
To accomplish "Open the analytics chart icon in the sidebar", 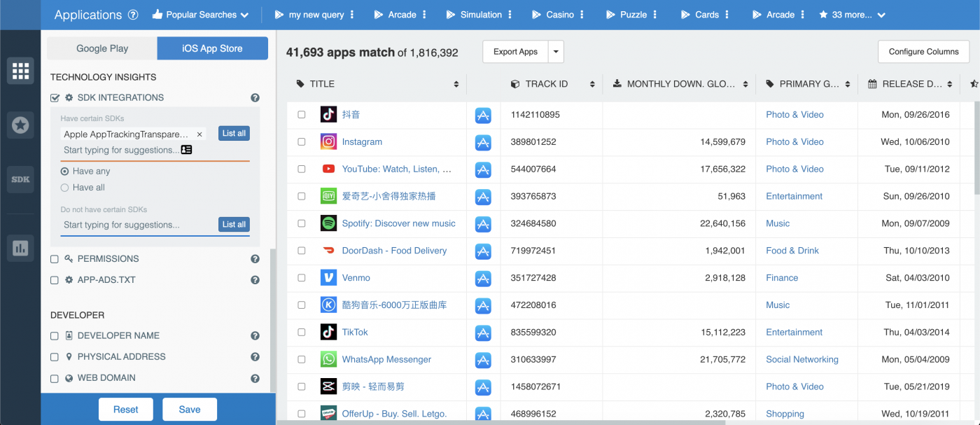I will pyautogui.click(x=20, y=248).
